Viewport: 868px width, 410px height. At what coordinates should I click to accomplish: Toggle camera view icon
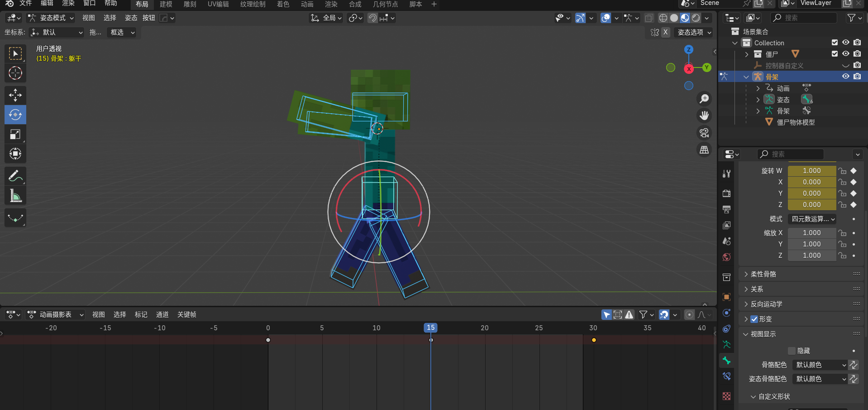(x=704, y=133)
